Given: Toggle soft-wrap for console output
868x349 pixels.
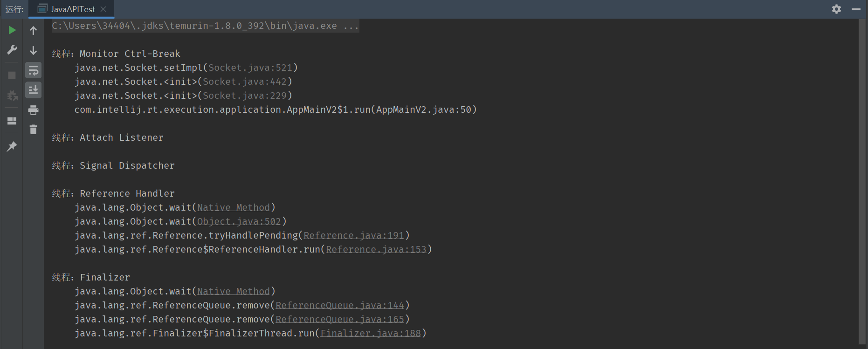Looking at the screenshot, I should click(x=33, y=70).
